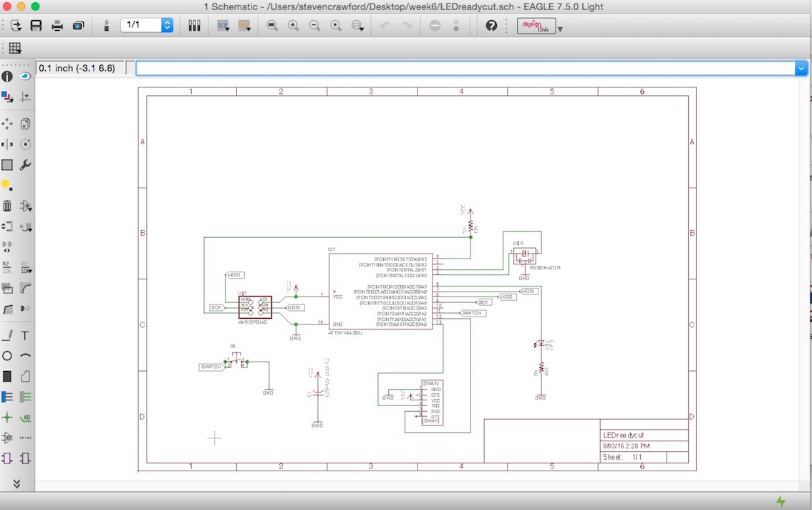Select the Polygon drawing tool
Image resolution: width=812 pixels, height=510 pixels.
pyautogui.click(x=25, y=376)
